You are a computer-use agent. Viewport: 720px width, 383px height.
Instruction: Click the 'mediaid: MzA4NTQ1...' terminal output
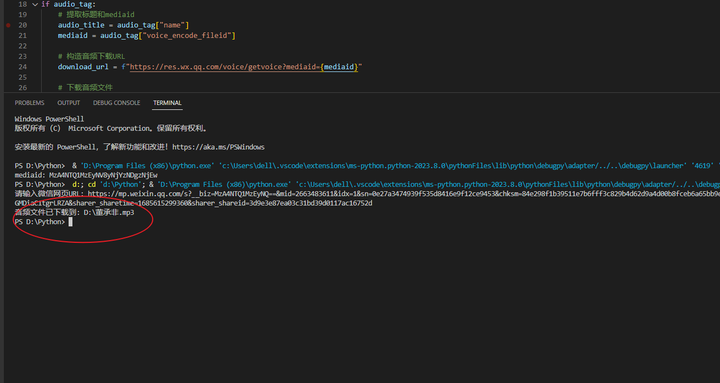(86, 175)
